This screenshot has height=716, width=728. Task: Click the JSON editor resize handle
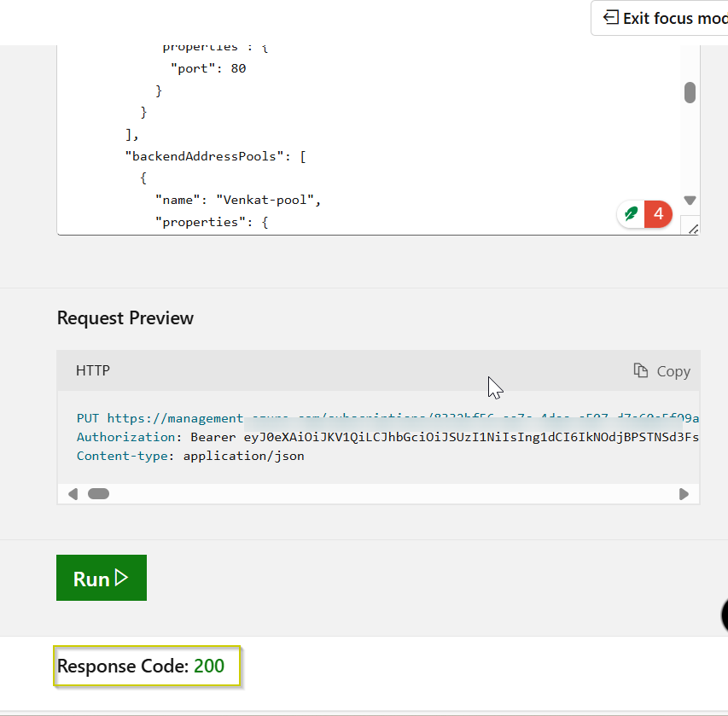point(692,228)
